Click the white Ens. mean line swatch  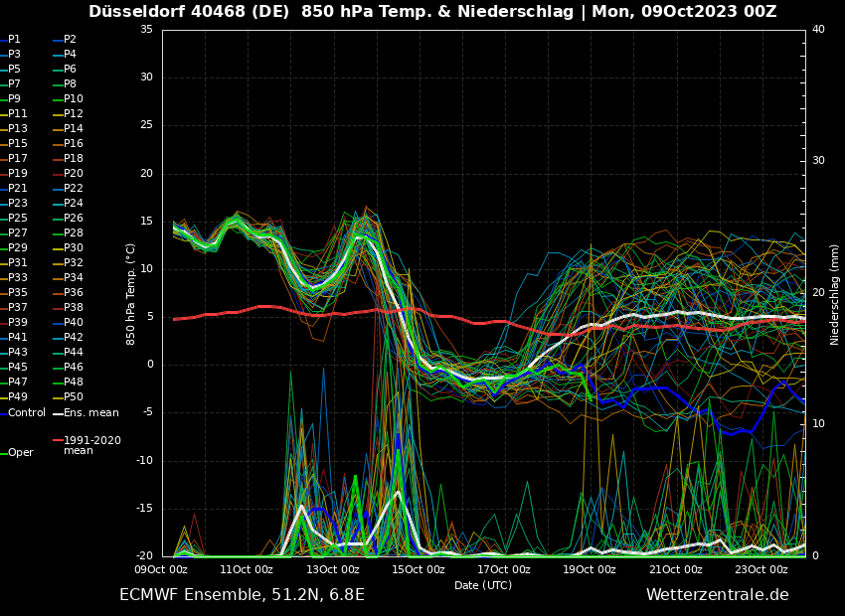tap(58, 412)
